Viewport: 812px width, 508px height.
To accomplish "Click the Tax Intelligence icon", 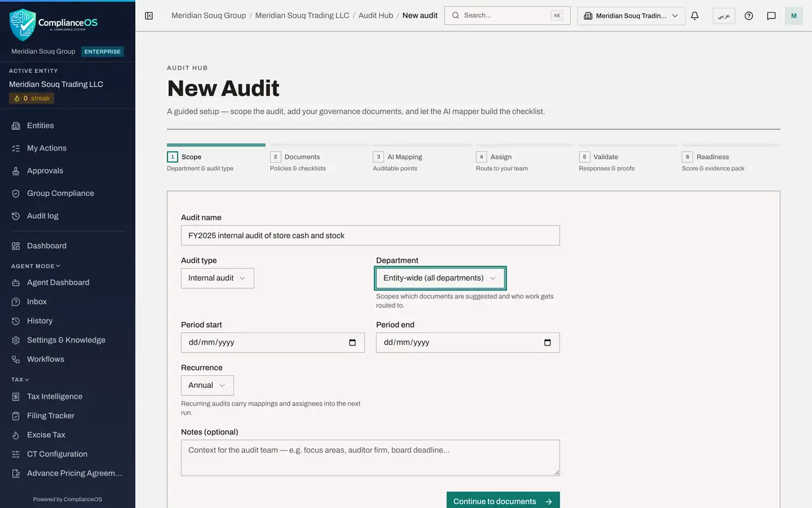I will [16, 396].
